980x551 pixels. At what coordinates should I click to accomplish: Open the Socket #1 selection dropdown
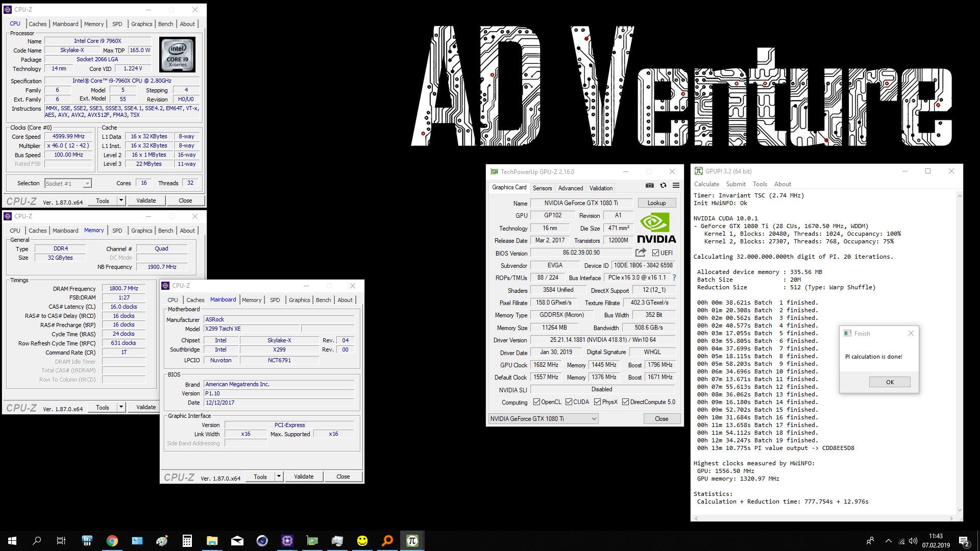68,183
